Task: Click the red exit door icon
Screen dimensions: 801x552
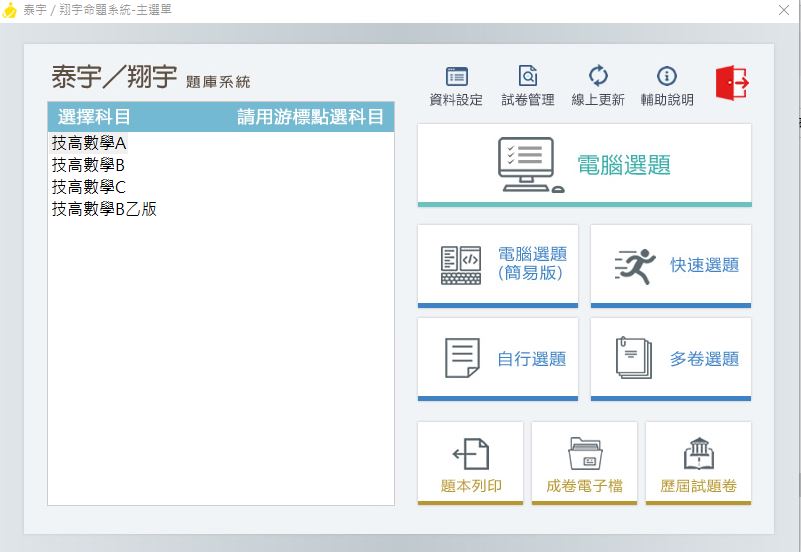Action: pos(732,83)
